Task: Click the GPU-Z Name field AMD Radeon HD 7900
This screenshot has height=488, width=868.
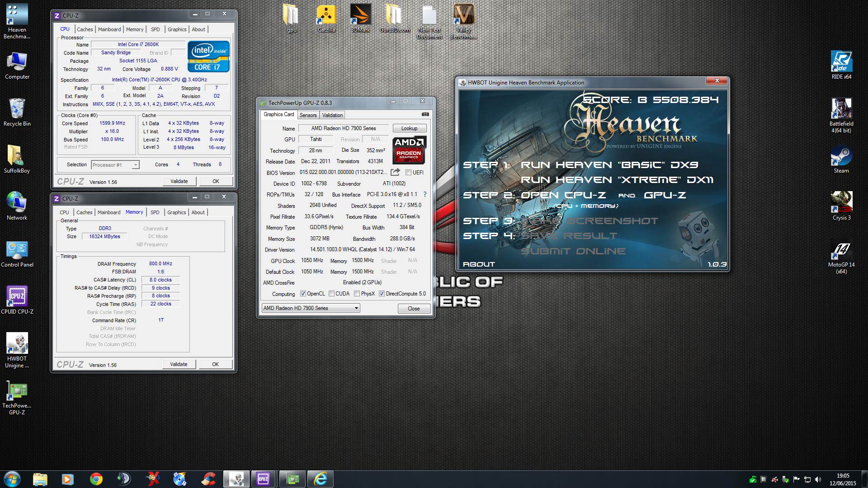Action: click(344, 128)
